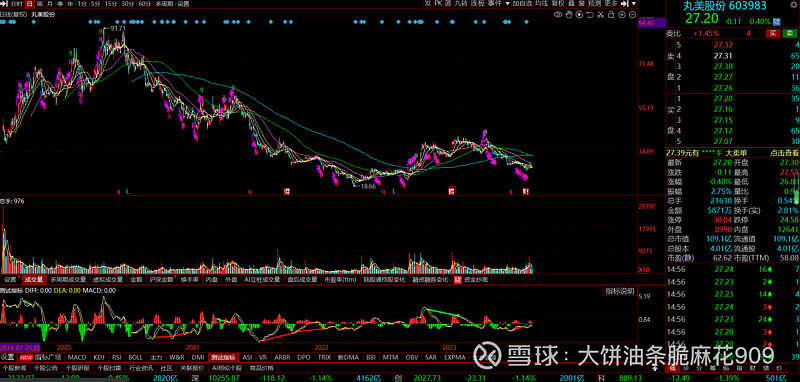Expand the dropdown arrow at top toolbar end
This screenshot has height=382, width=800.
click(634, 3)
